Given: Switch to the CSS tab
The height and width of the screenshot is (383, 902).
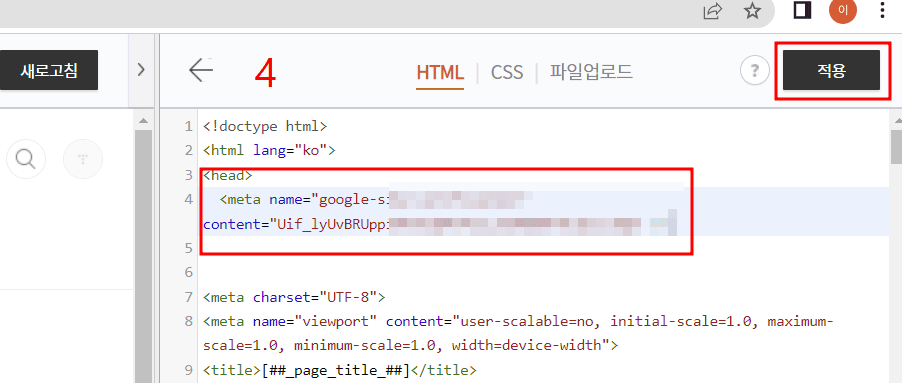Looking at the screenshot, I should [x=507, y=72].
